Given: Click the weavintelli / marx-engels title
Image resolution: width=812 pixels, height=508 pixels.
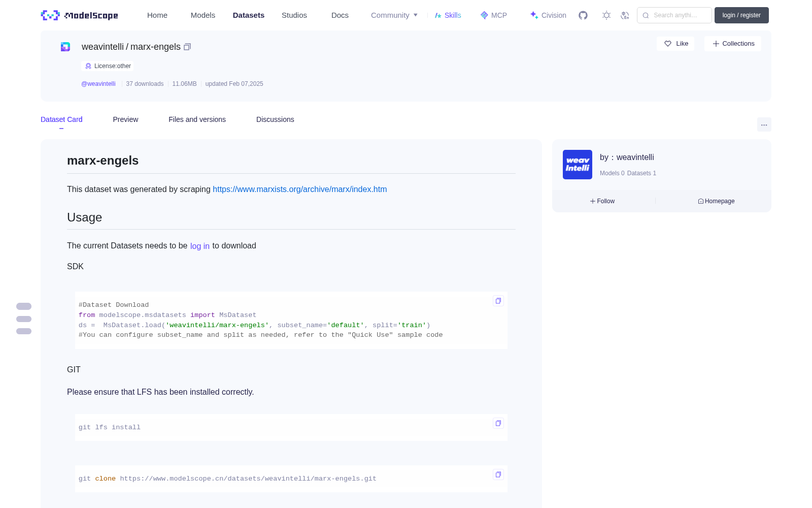Looking at the screenshot, I should coord(131,47).
